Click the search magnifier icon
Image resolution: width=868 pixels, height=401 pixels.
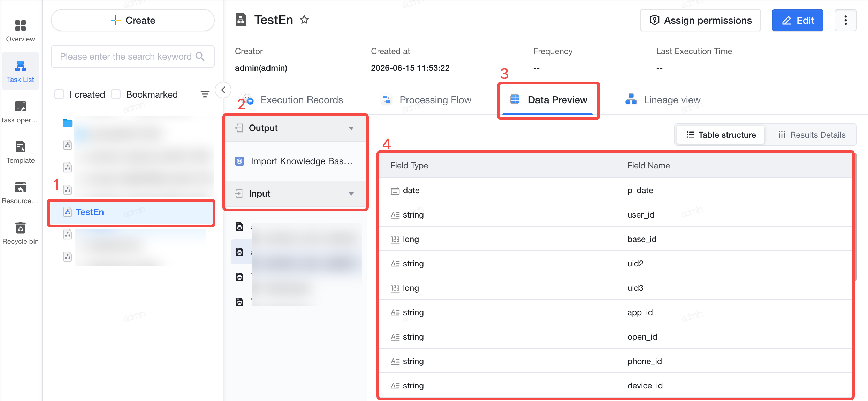pos(200,56)
